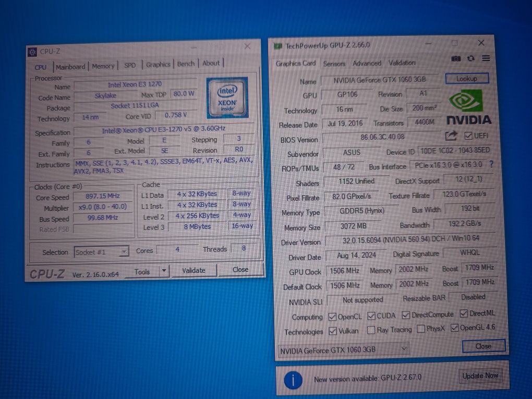
Task: Click the Core Speed value 897.15 MHz
Action: 102,196
